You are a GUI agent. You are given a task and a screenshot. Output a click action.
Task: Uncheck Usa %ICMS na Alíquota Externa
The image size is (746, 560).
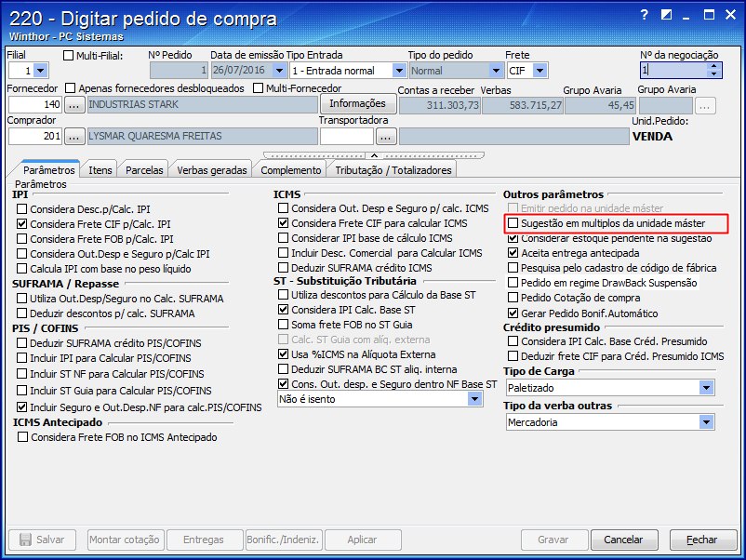tap(283, 354)
